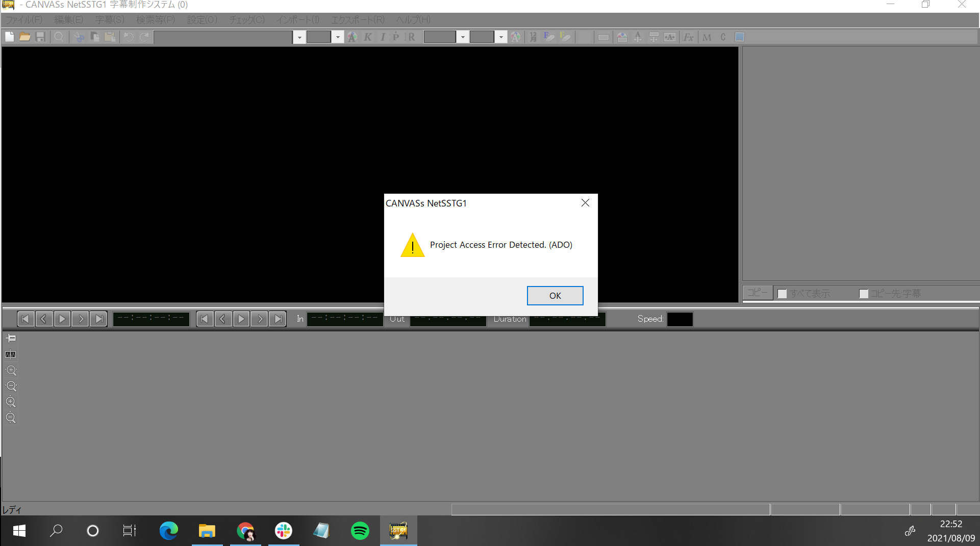Click the Speed value field

pos(680,319)
